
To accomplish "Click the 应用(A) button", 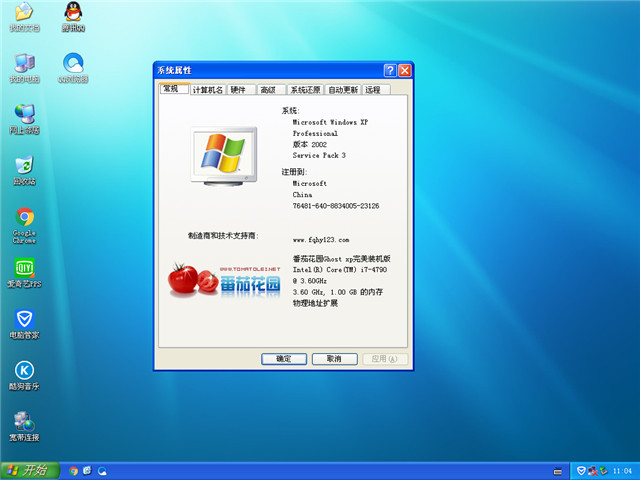I will (x=384, y=359).
